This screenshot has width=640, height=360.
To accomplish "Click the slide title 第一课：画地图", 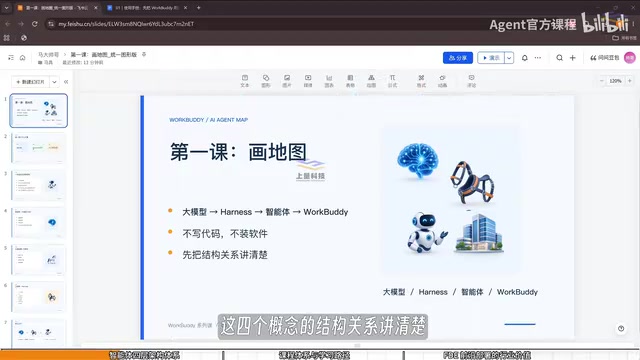I will [x=238, y=153].
